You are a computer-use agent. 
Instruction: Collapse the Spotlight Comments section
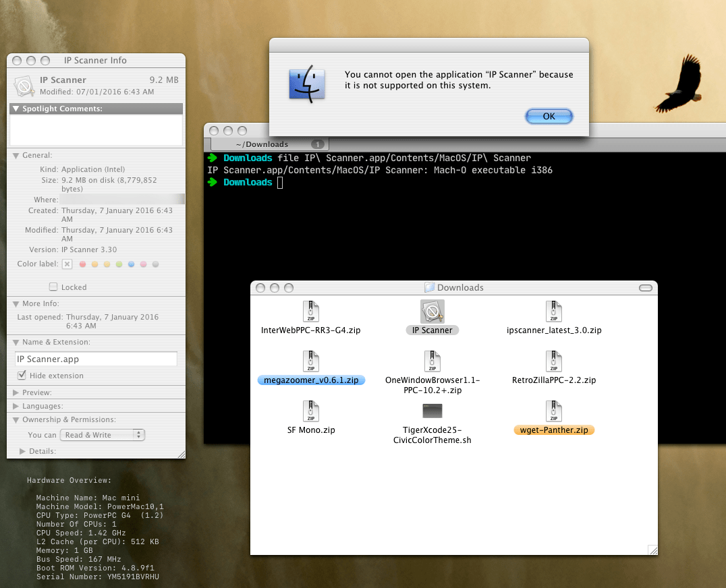point(16,109)
